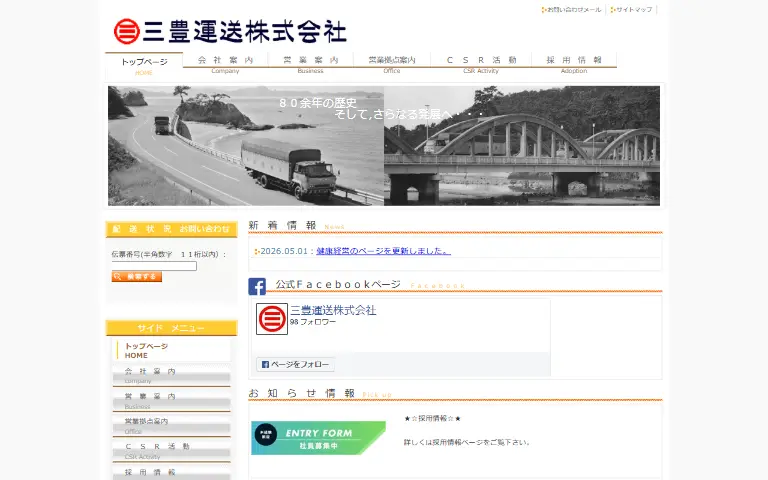
Task: Open the 営業案内 Business navigation tab
Action: pyautogui.click(x=311, y=64)
